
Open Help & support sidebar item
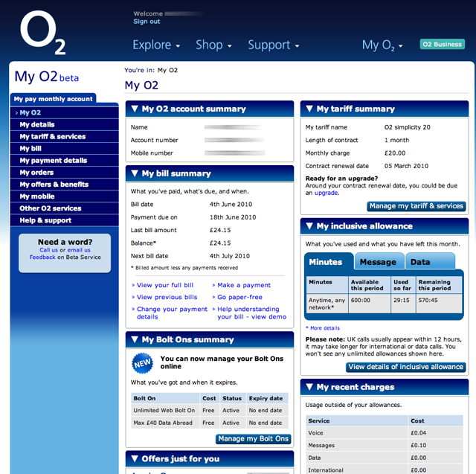(65, 220)
